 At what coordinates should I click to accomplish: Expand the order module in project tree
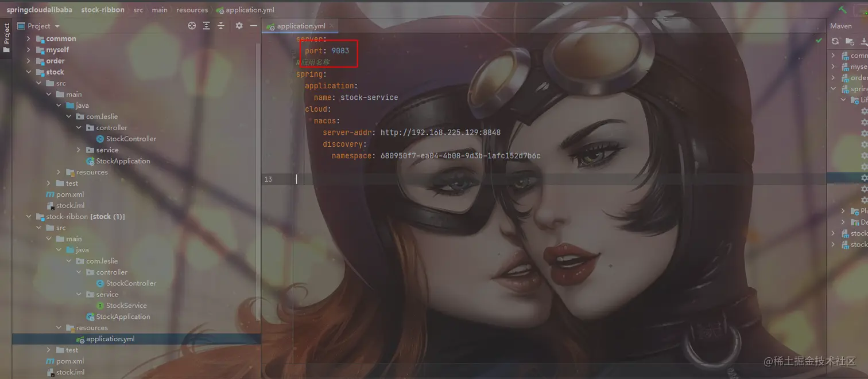click(29, 61)
